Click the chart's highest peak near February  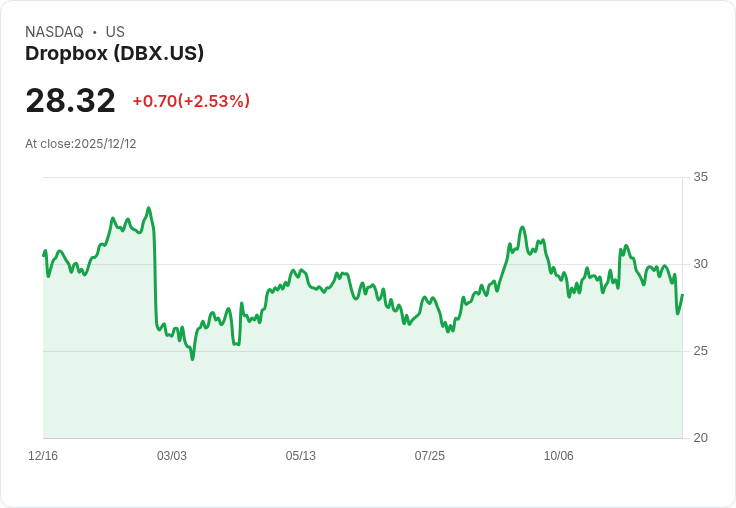(x=148, y=208)
